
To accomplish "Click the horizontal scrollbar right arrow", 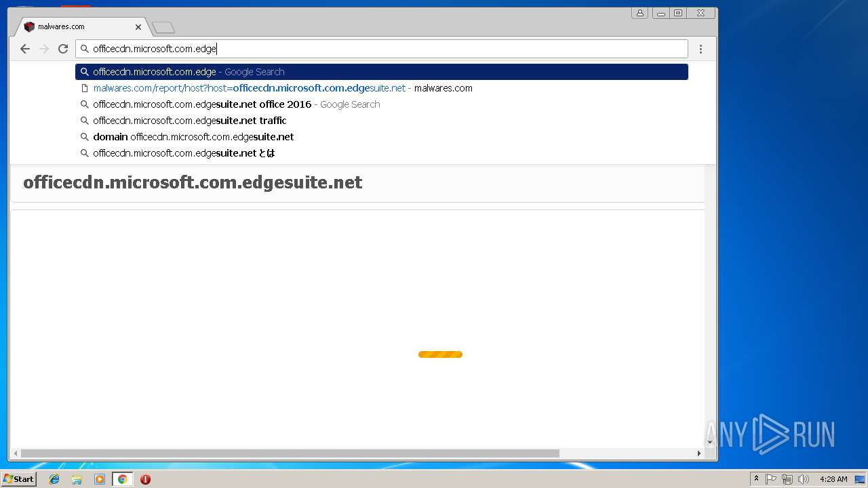I will point(700,453).
